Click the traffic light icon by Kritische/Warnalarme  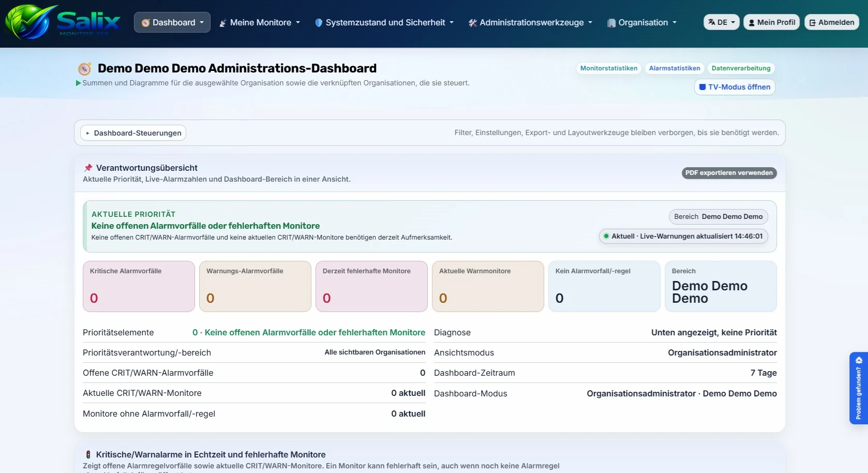[x=88, y=454]
